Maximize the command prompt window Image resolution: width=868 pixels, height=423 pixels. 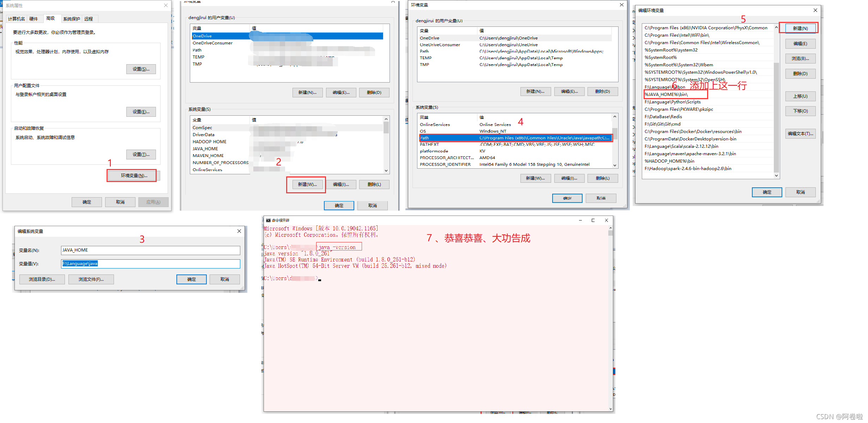point(593,220)
